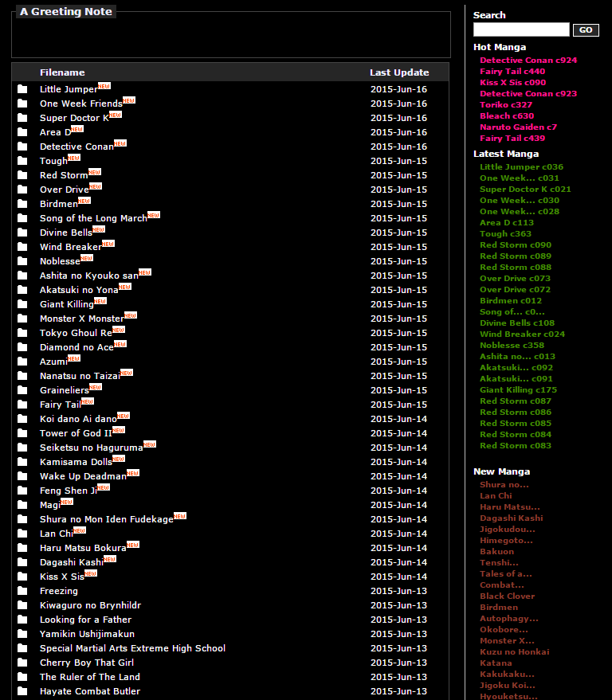The width and height of the screenshot is (612, 700).
Task: Click the folder icon beside Fairy Tail row
Action: pos(22,405)
